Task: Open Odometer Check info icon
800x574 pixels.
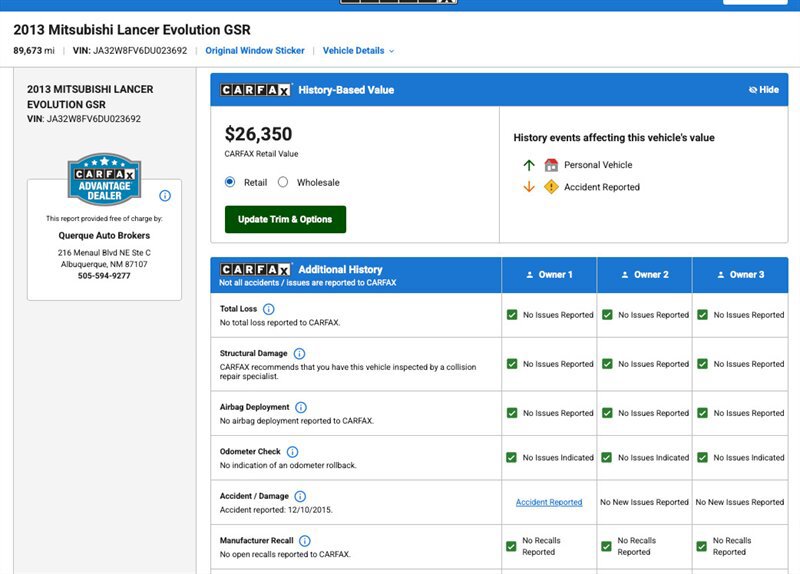Action: pyautogui.click(x=292, y=452)
